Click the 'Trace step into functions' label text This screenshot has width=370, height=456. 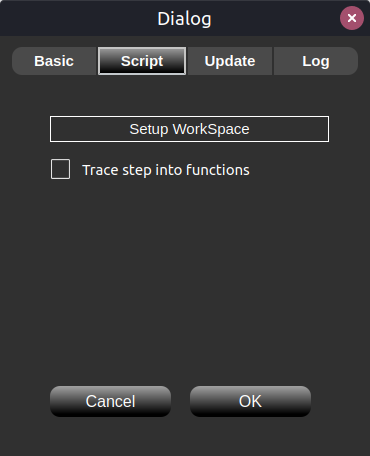166,170
